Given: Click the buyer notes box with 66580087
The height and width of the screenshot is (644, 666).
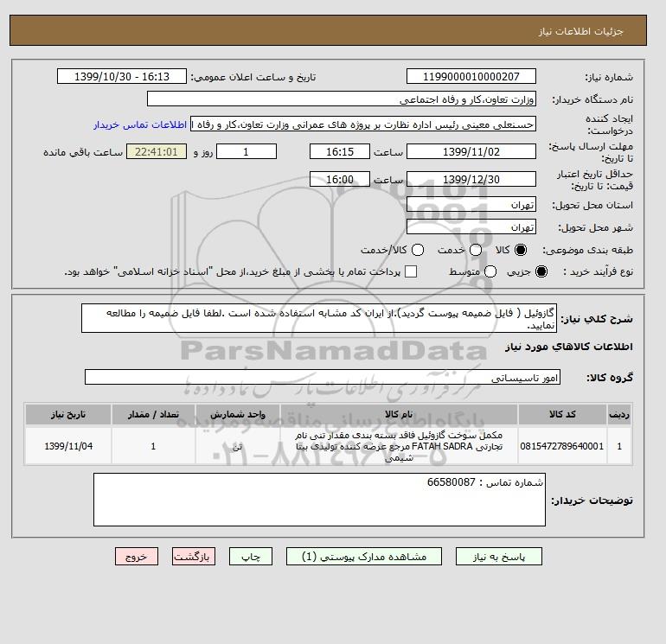Looking at the screenshot, I should pyautogui.click(x=319, y=500).
